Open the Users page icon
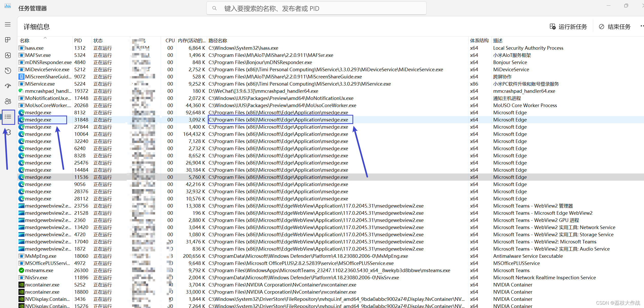644x308 pixels. [8, 101]
